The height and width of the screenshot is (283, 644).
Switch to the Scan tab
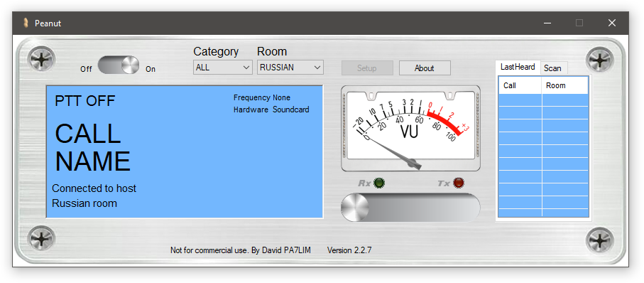point(554,68)
